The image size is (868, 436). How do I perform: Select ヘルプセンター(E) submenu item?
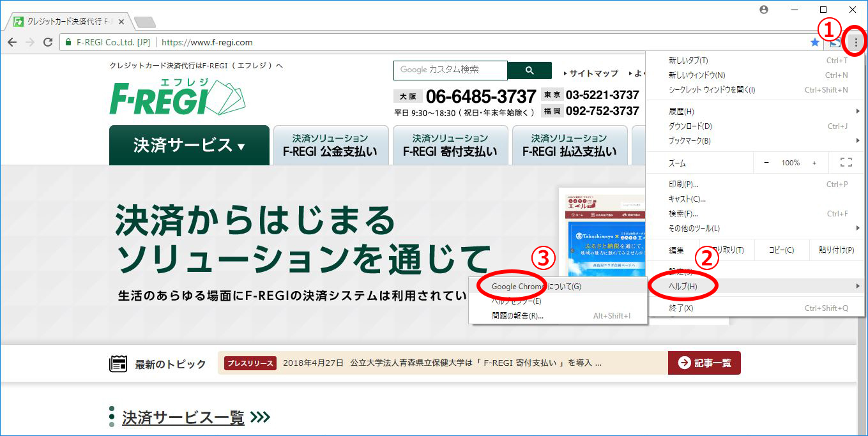558,301
